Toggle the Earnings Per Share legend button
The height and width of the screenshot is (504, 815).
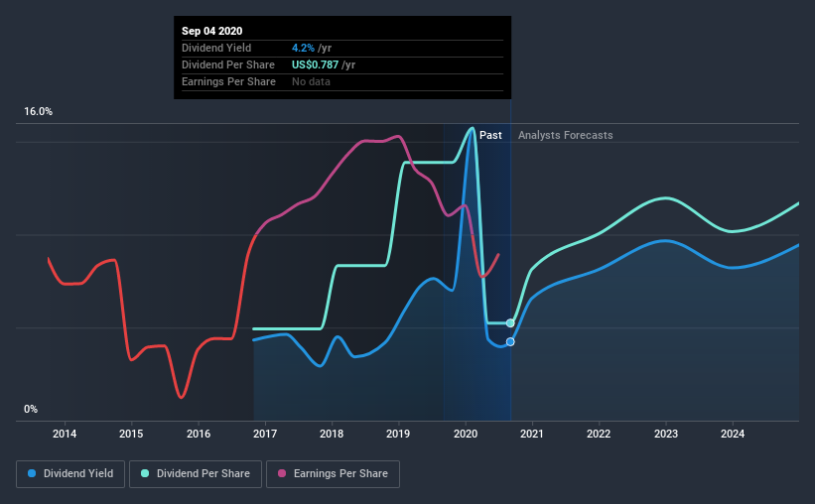tap(333, 474)
